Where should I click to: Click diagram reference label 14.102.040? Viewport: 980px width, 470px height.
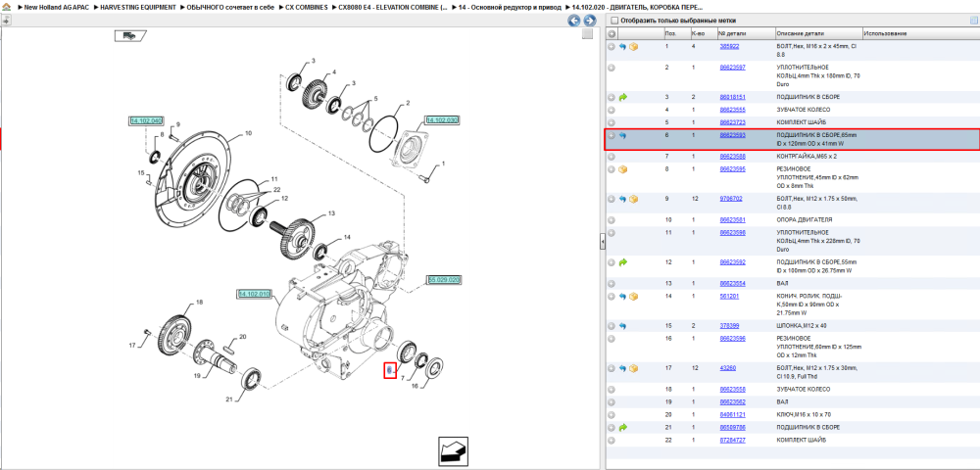[146, 120]
